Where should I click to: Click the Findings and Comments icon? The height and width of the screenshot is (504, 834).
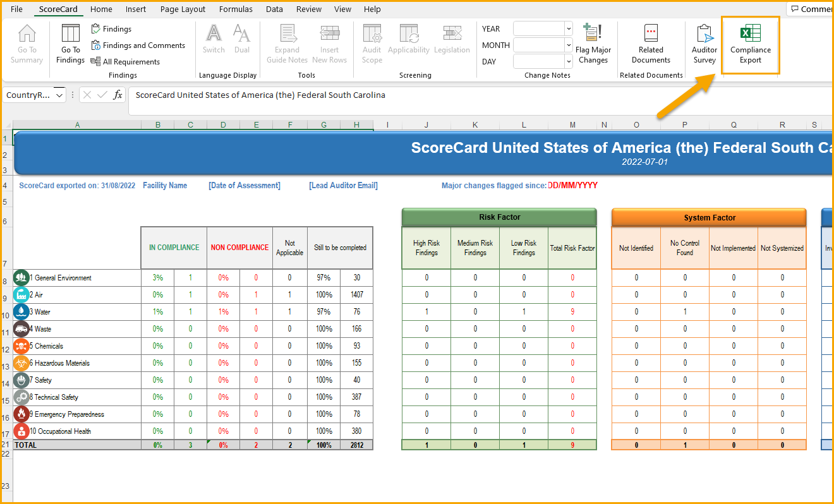click(138, 45)
